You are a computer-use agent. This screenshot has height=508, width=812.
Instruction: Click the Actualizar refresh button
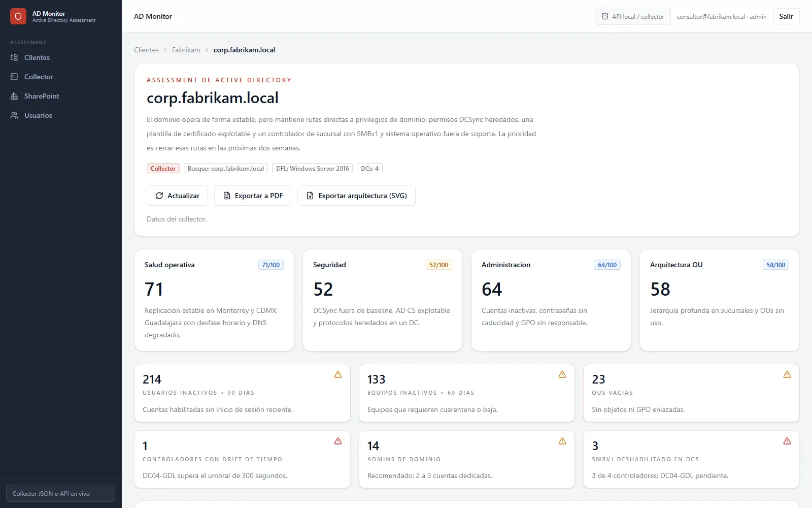pyautogui.click(x=177, y=196)
